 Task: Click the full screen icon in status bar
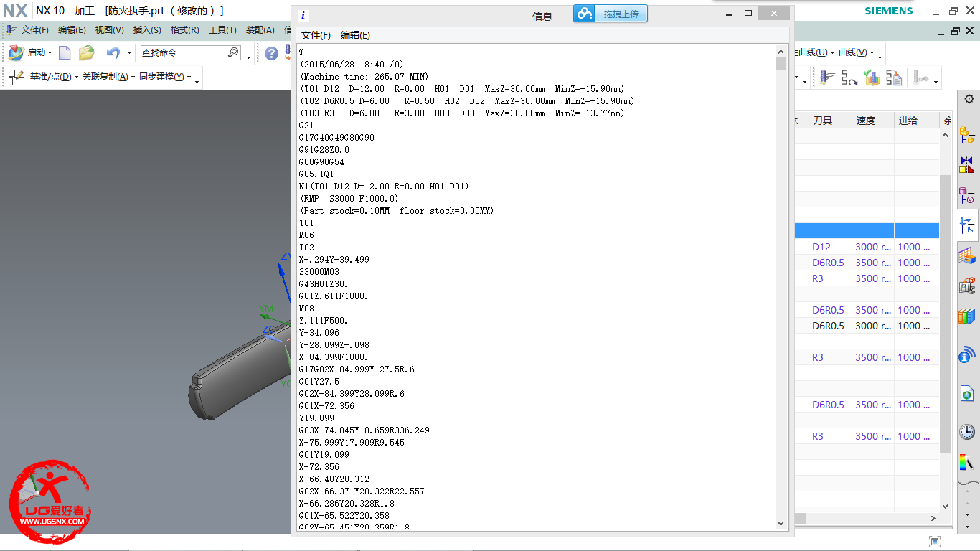pyautogui.click(x=934, y=541)
